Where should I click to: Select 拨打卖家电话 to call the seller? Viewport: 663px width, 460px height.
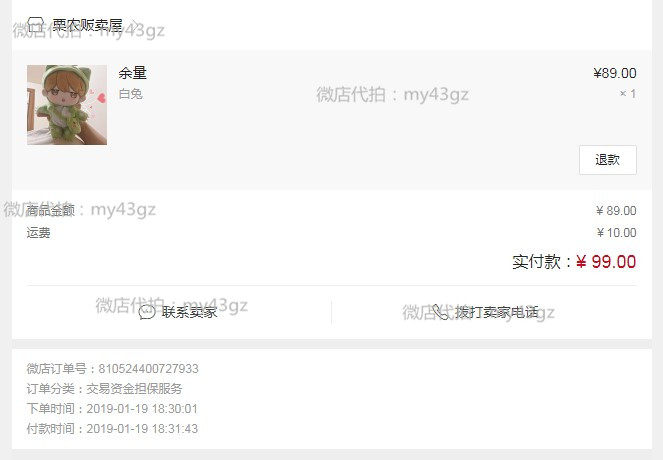coord(497,312)
